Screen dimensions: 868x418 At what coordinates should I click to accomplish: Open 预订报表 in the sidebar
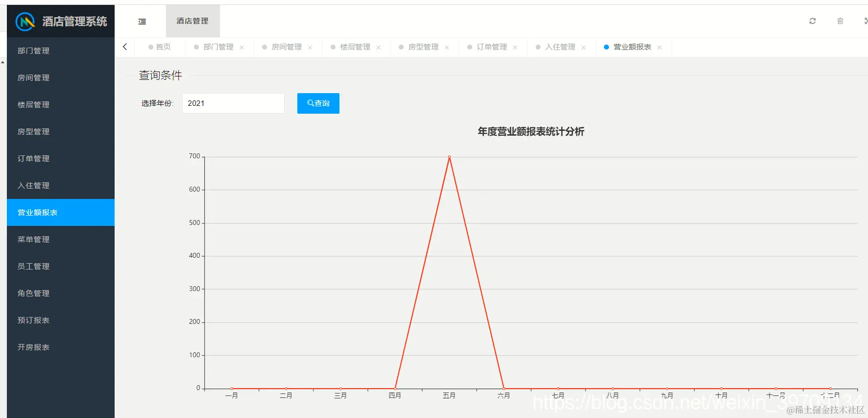pyautogui.click(x=61, y=320)
